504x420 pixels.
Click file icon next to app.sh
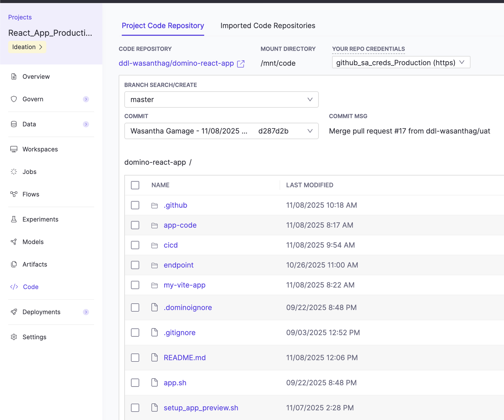click(x=155, y=382)
